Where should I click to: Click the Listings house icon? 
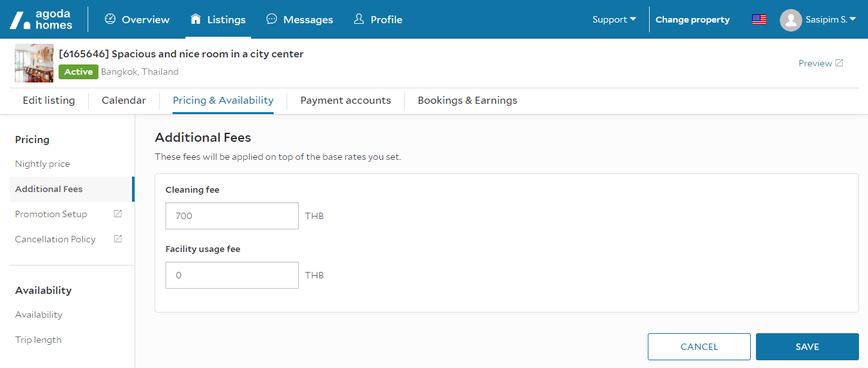[x=196, y=19]
